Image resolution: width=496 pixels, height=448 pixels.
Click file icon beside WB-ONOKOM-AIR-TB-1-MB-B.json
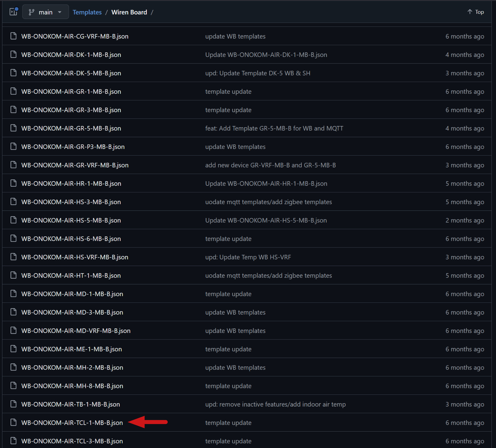click(14, 404)
